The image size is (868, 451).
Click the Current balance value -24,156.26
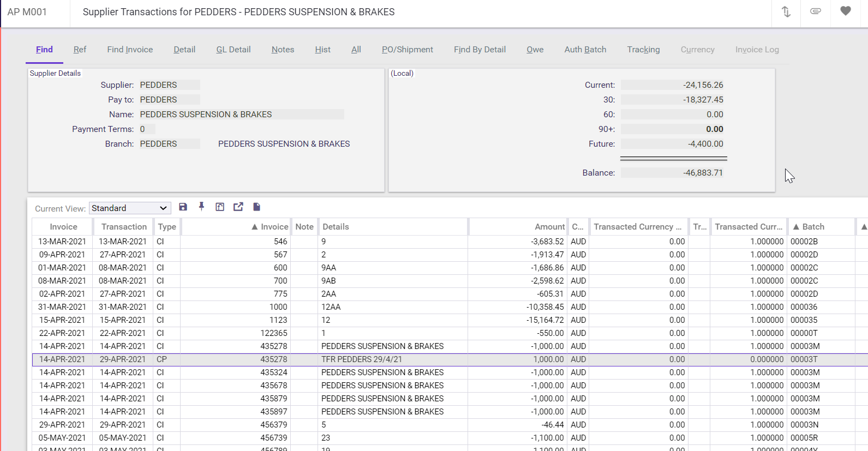click(x=673, y=85)
